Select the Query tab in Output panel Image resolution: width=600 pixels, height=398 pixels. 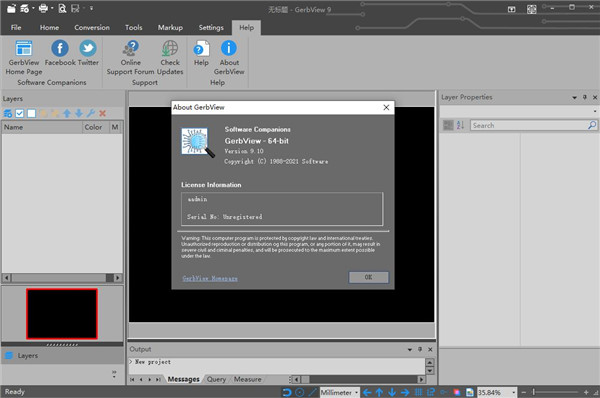coord(216,379)
